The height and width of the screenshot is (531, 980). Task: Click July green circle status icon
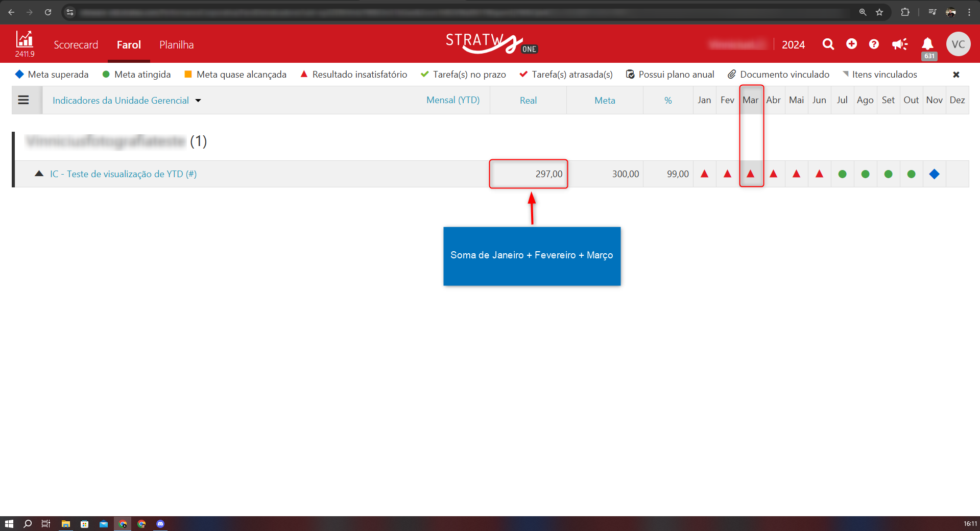pos(842,174)
